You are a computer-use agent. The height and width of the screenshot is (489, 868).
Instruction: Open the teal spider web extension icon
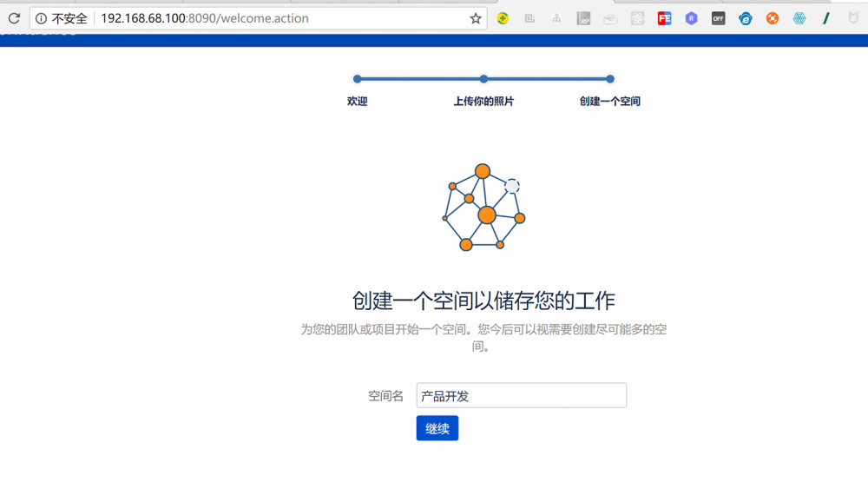(x=799, y=18)
